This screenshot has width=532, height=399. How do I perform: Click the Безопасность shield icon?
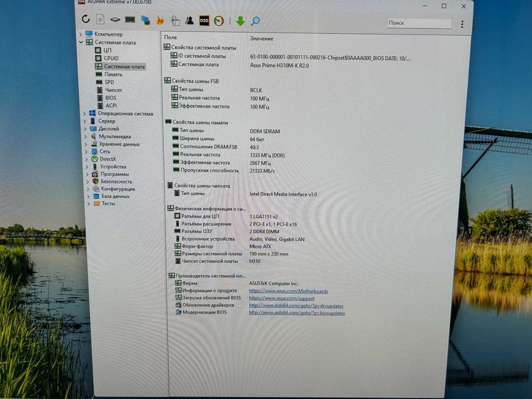[95, 181]
